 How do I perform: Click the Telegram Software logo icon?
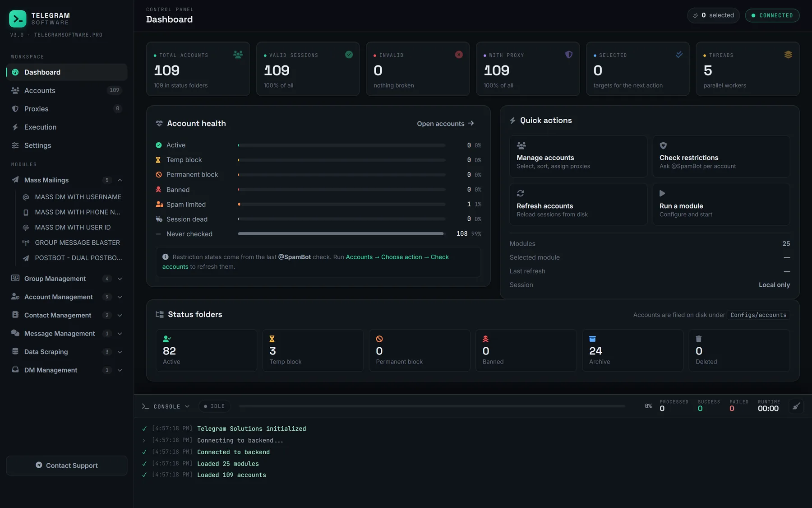click(18, 19)
